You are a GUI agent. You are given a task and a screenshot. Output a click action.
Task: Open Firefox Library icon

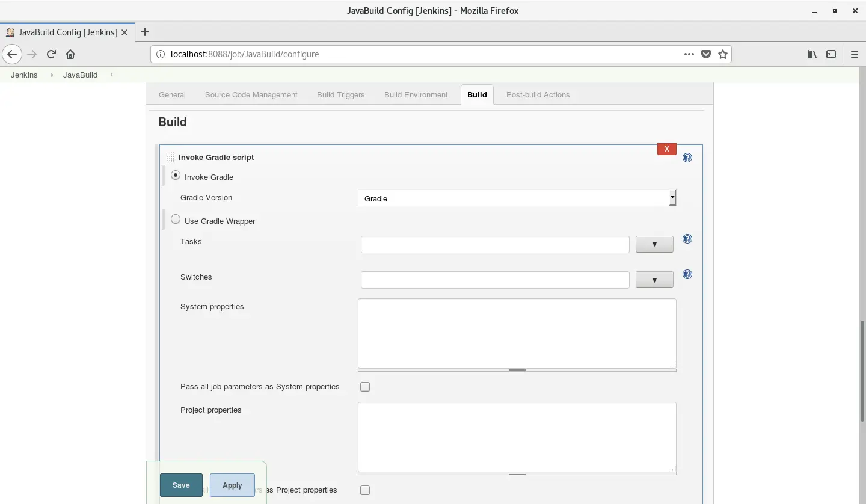[x=812, y=54]
